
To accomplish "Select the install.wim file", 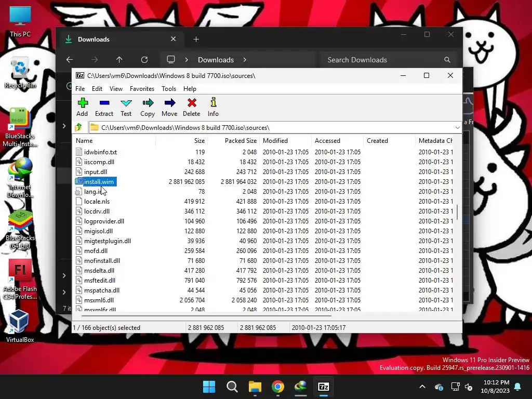I will (99, 181).
